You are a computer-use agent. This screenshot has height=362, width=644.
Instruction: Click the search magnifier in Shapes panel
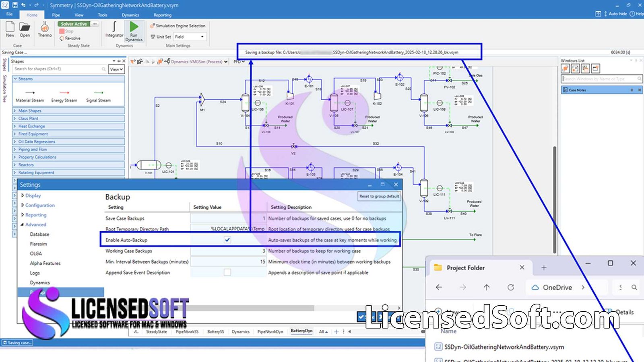103,69
